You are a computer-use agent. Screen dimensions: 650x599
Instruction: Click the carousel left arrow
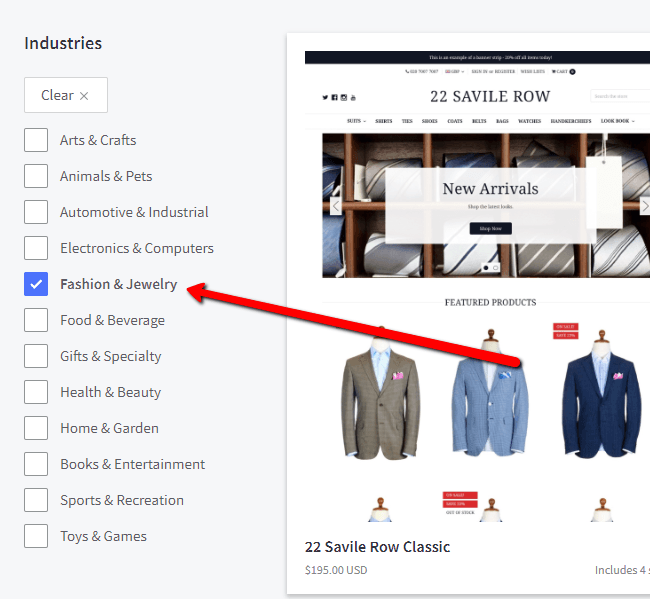point(336,206)
